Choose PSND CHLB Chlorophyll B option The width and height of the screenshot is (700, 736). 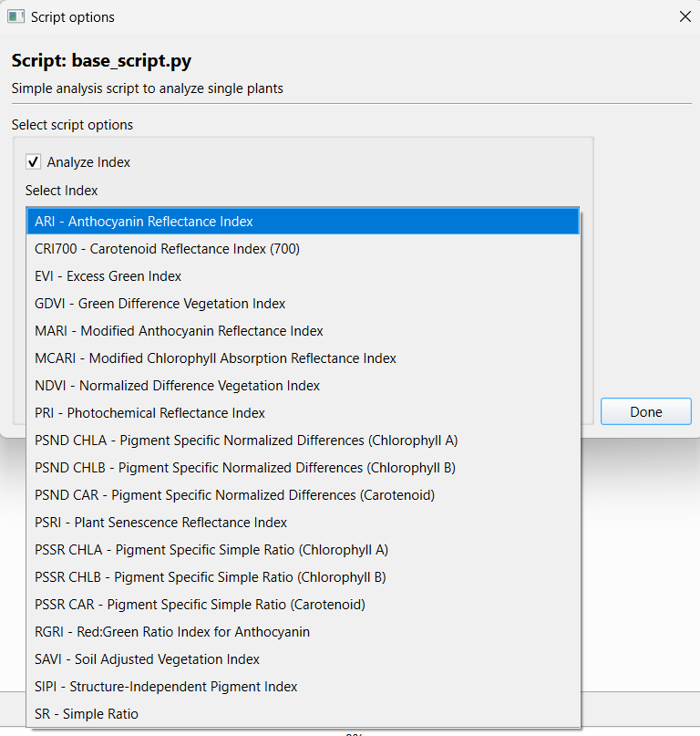tap(245, 468)
